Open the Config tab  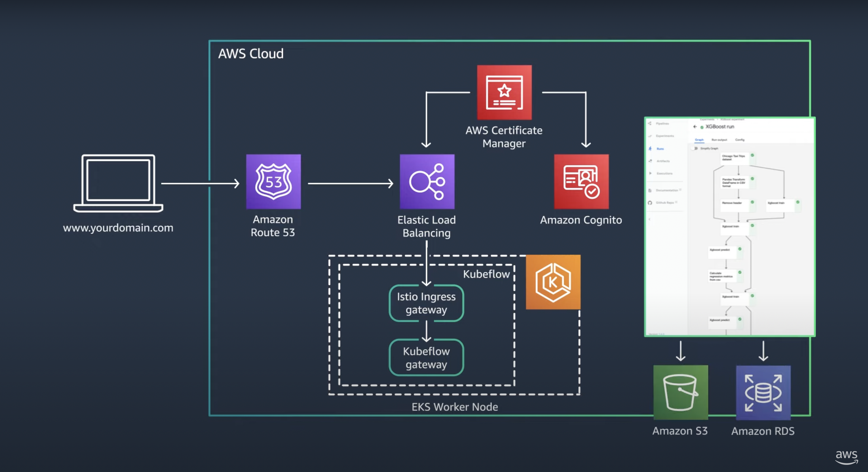(x=740, y=140)
